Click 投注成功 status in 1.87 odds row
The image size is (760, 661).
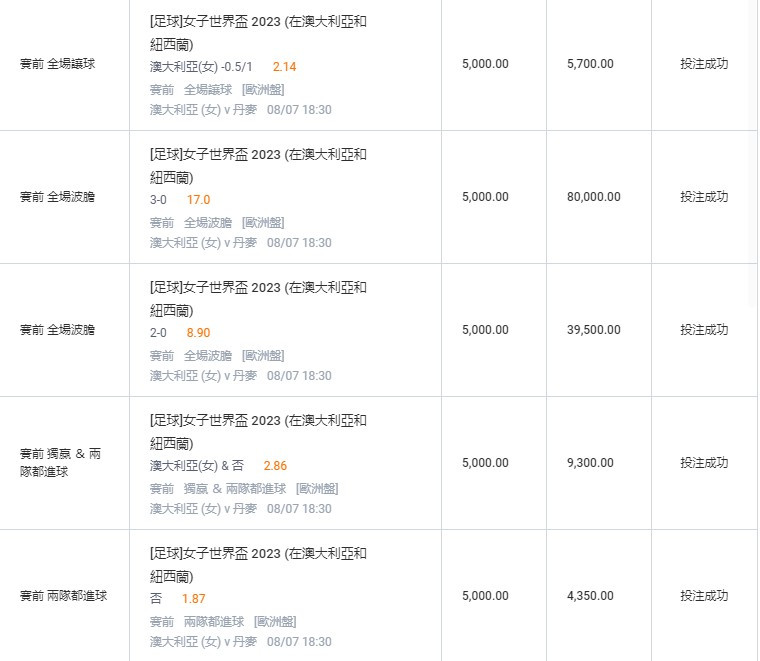pyautogui.click(x=704, y=596)
